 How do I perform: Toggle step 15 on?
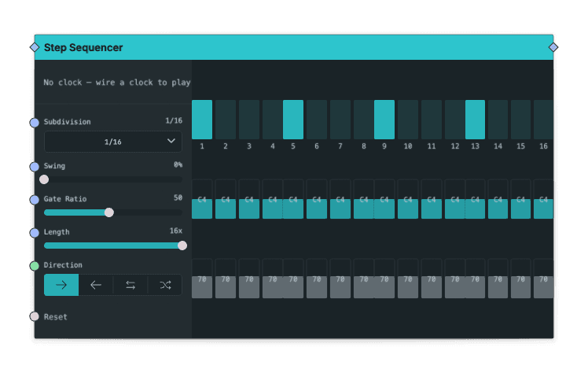coord(520,120)
